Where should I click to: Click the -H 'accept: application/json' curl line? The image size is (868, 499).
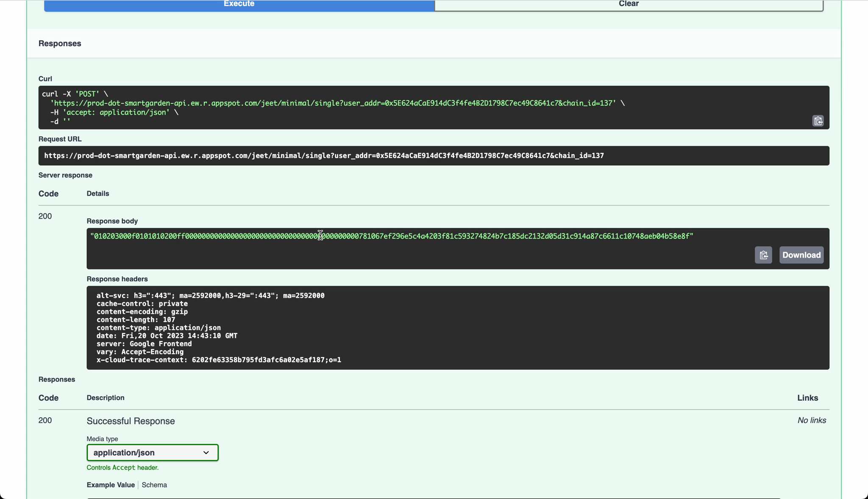tap(114, 112)
